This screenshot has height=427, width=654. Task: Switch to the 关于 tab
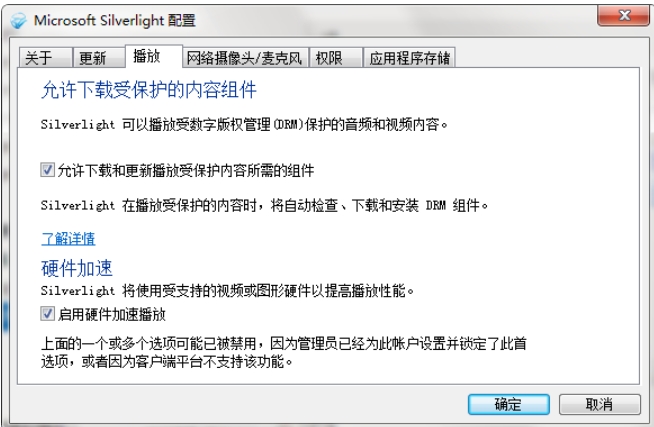[x=45, y=58]
